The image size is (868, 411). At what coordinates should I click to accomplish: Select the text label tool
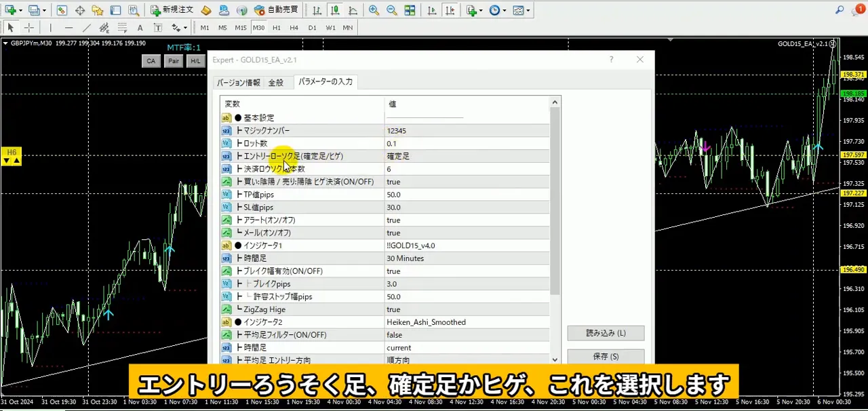158,28
